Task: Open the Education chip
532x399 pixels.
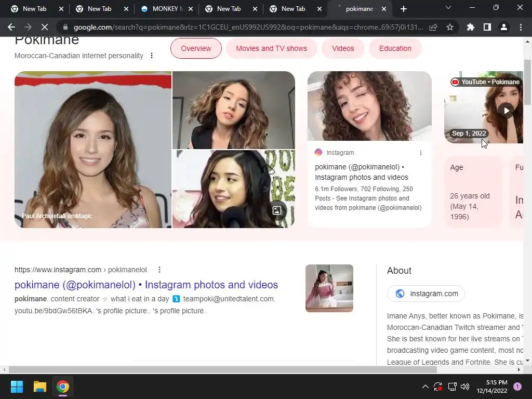Action: [395, 48]
